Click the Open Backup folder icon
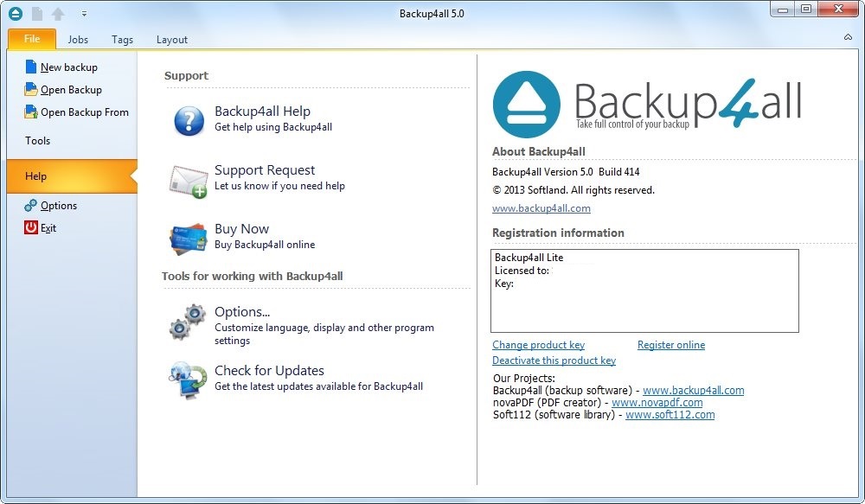Image resolution: width=865 pixels, height=504 pixels. tap(31, 89)
